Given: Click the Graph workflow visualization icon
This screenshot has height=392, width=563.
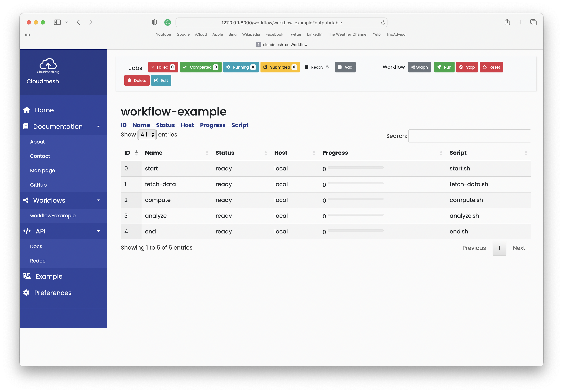Looking at the screenshot, I should [x=419, y=67].
